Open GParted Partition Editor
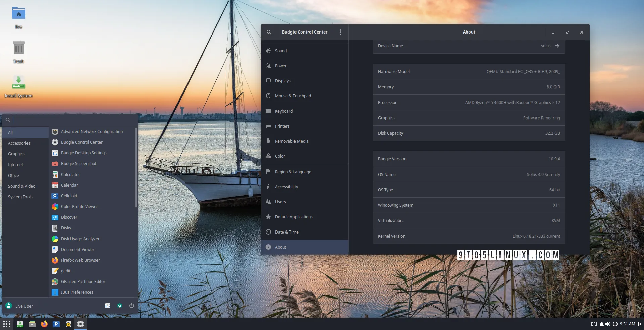This screenshot has height=330, width=644. (x=83, y=281)
